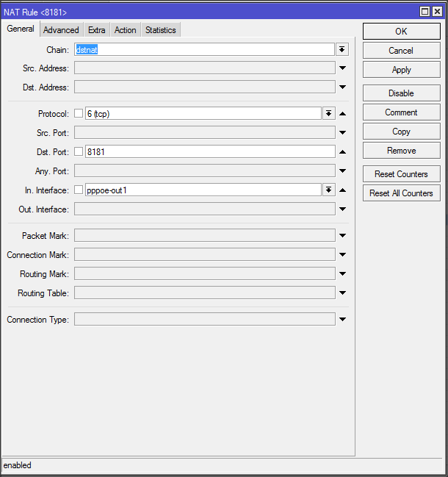Open the In. Interface dropdown list

(328, 190)
